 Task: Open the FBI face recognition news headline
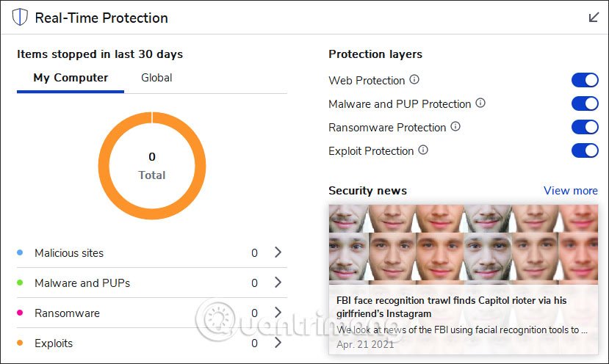[451, 307]
